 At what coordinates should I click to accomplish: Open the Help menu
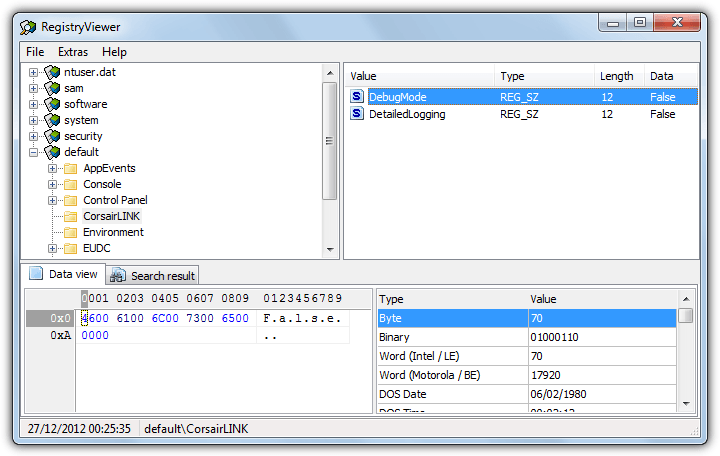(114, 52)
